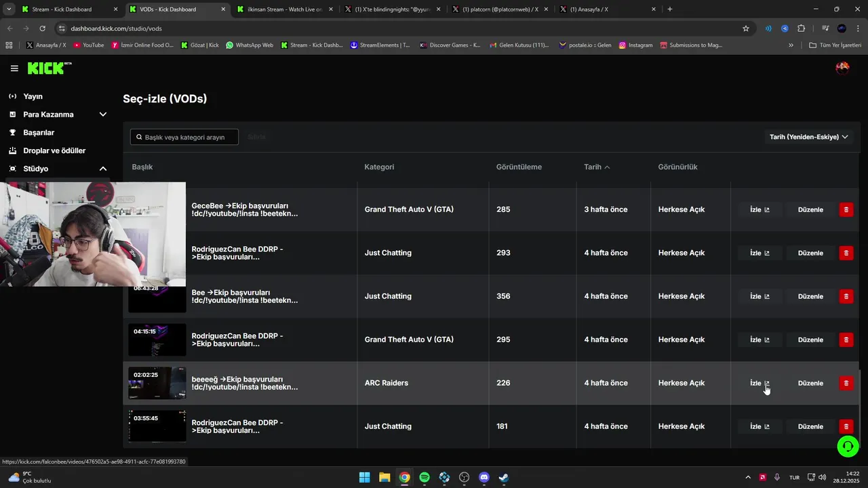Click the VOD title search field
The width and height of the screenshot is (868, 488).
click(x=184, y=137)
